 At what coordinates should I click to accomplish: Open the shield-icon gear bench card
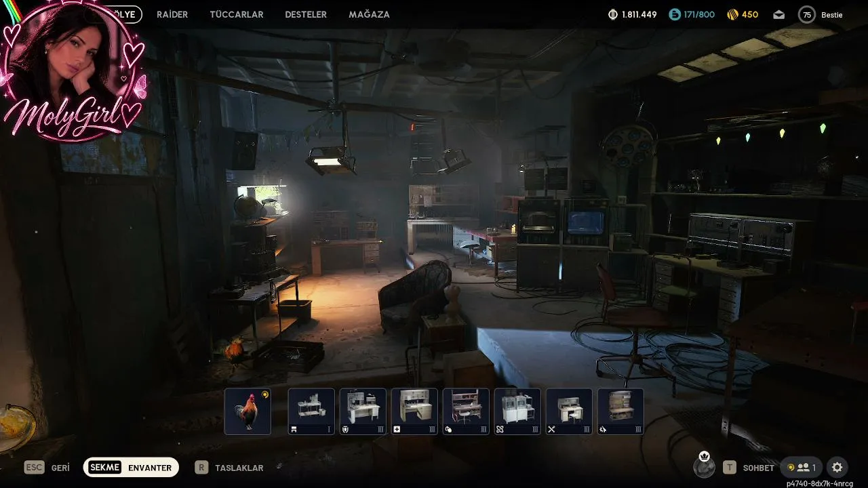pos(363,411)
